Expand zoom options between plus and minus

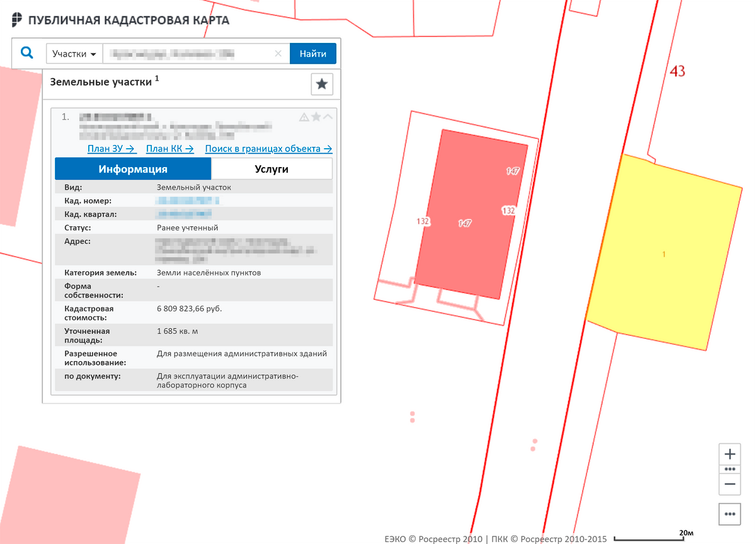730,469
